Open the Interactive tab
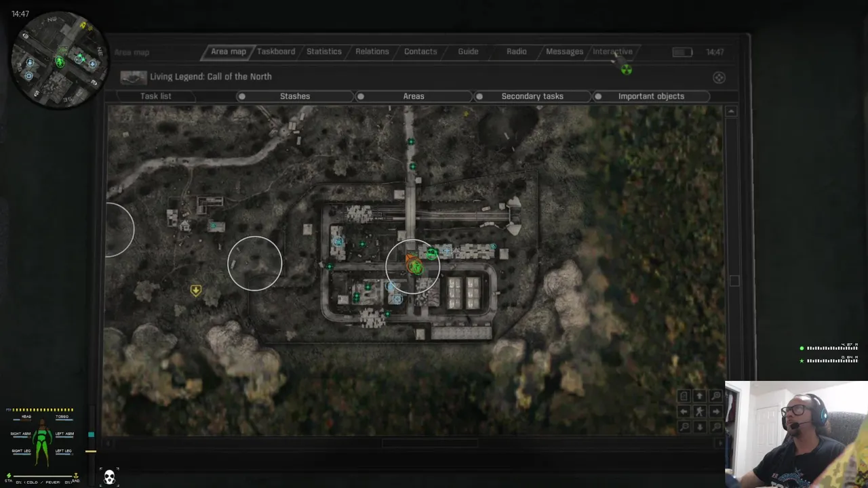The image size is (868, 488). (612, 52)
